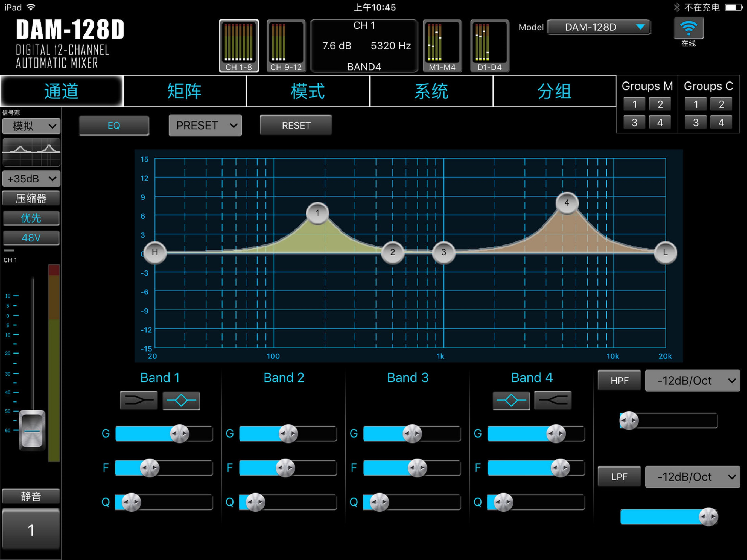The width and height of the screenshot is (747, 560).
Task: Toggle 48V phantom power
Action: click(31, 238)
